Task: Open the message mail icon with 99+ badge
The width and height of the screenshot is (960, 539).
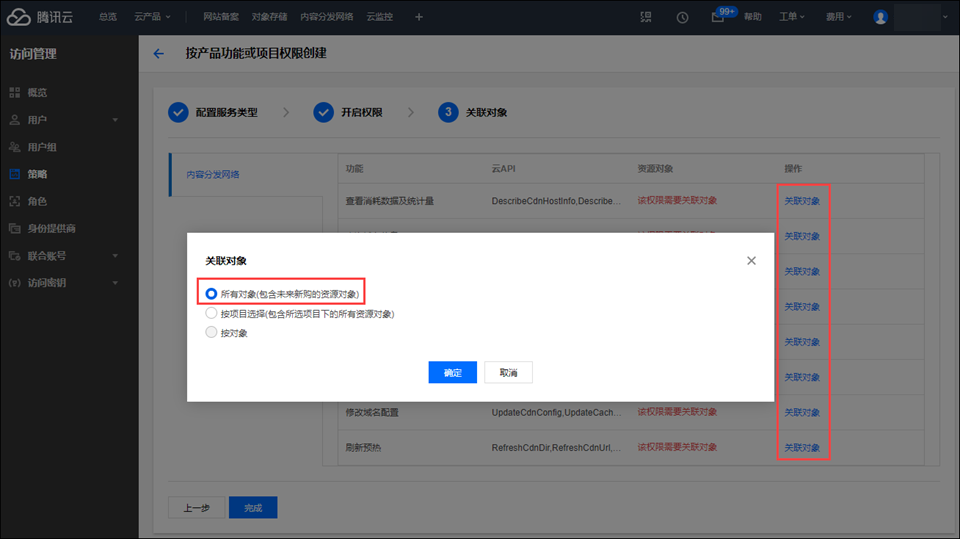Action: [x=718, y=17]
